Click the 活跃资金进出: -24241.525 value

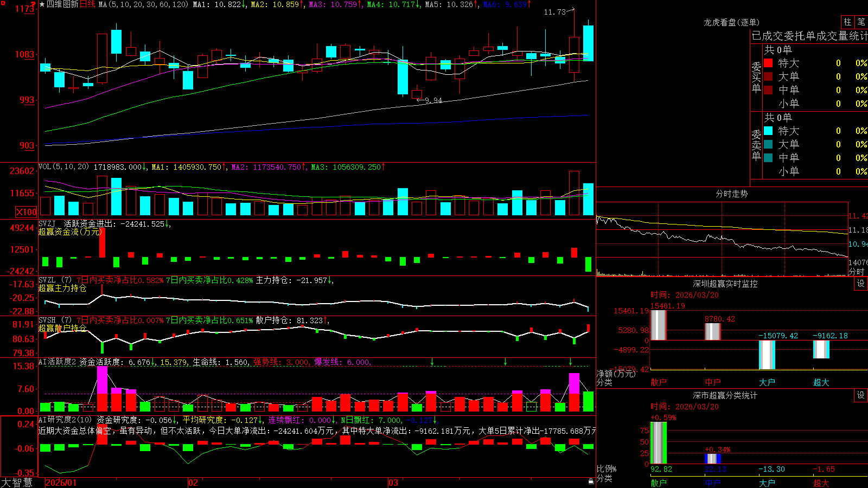click(x=117, y=224)
